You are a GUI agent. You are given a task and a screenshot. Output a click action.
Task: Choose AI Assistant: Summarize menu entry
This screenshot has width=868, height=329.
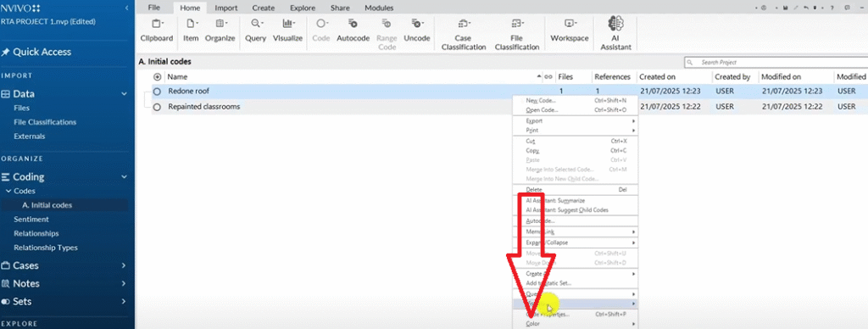(x=576, y=200)
